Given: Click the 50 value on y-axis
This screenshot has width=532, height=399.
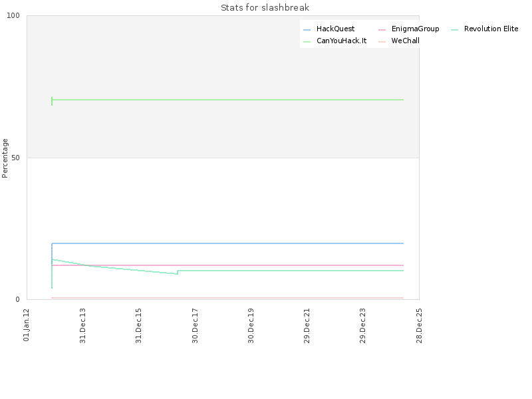Looking at the screenshot, I should [x=15, y=158].
